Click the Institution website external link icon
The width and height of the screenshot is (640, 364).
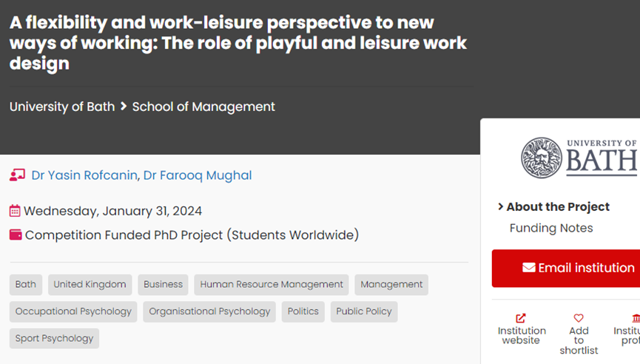click(x=521, y=318)
